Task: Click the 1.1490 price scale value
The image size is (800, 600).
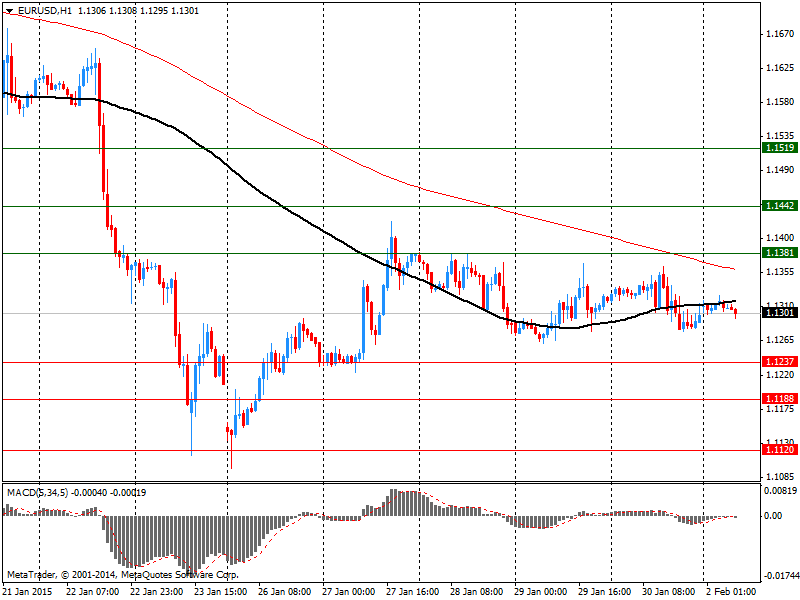Action: coord(781,170)
